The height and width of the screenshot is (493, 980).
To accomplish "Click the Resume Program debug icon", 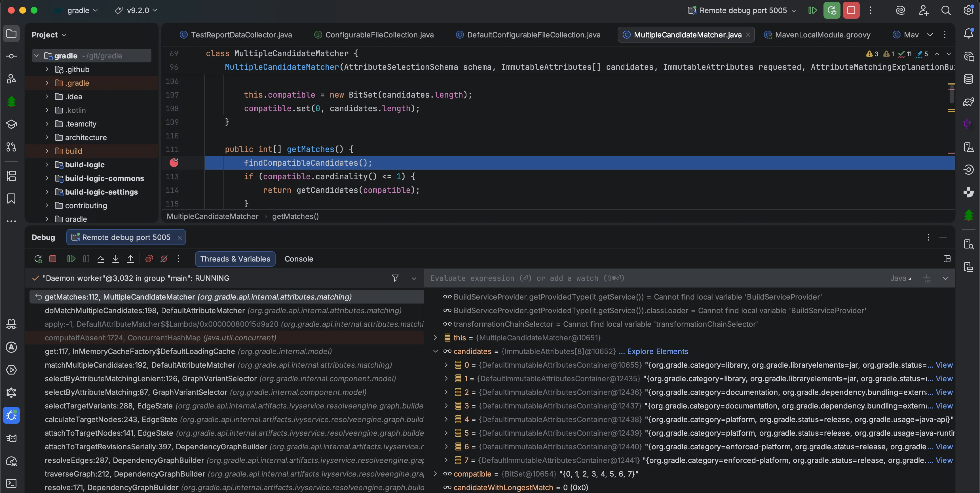I will click(x=71, y=259).
